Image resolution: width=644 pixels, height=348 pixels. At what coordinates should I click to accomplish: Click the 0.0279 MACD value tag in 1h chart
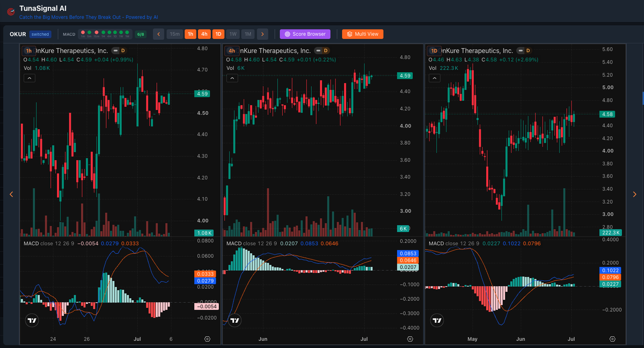(204, 280)
